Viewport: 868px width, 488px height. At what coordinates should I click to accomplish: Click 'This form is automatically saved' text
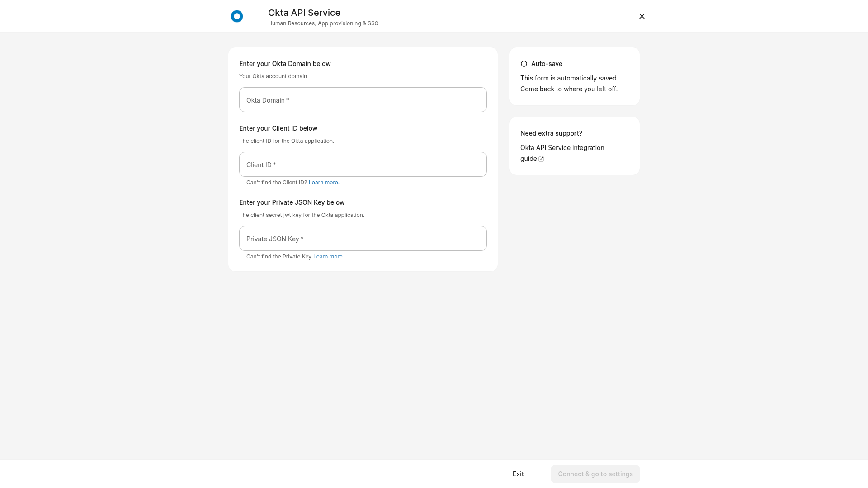point(568,78)
